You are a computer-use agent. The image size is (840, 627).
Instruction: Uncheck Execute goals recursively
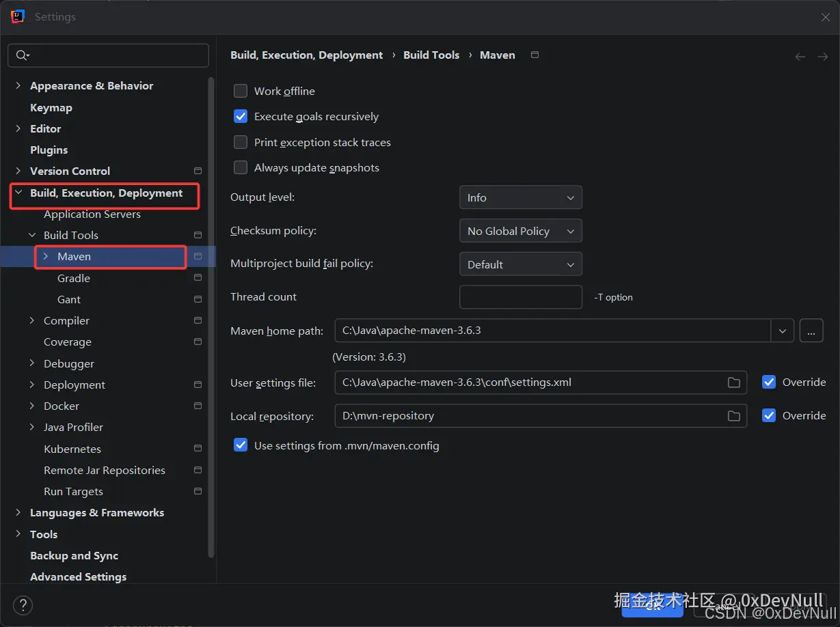[241, 116]
